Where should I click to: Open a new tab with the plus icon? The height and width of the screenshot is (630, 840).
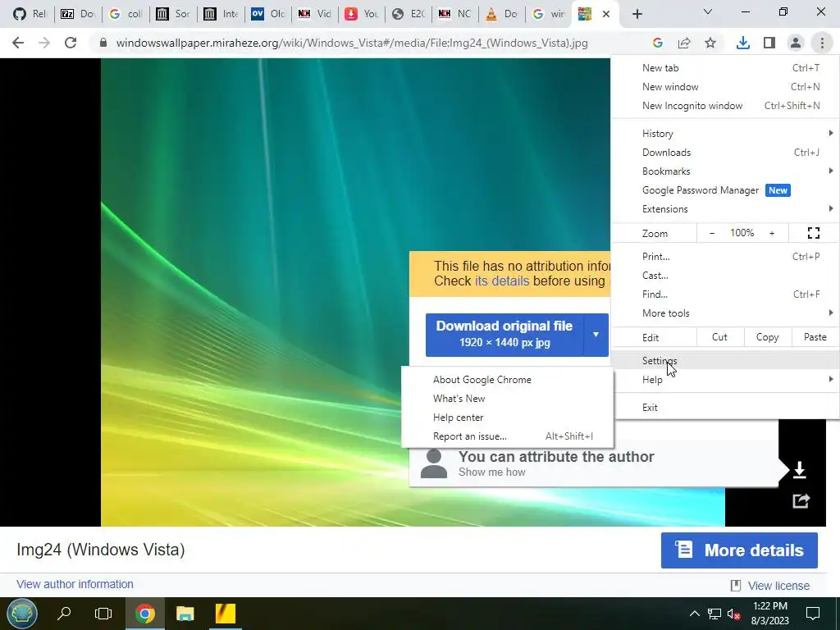click(637, 14)
